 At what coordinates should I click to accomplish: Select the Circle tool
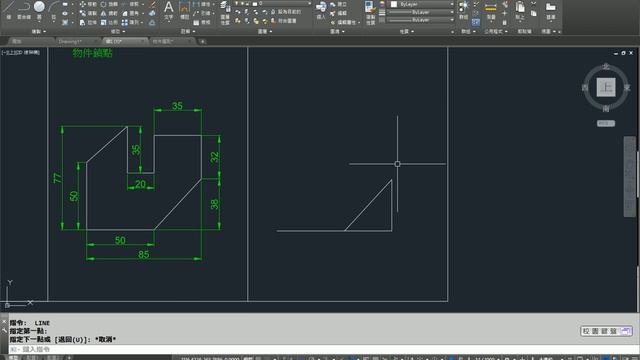click(39, 9)
